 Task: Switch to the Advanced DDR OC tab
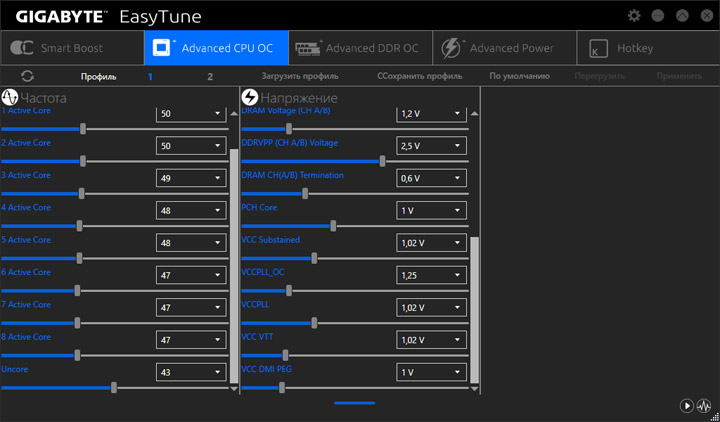pyautogui.click(x=360, y=48)
